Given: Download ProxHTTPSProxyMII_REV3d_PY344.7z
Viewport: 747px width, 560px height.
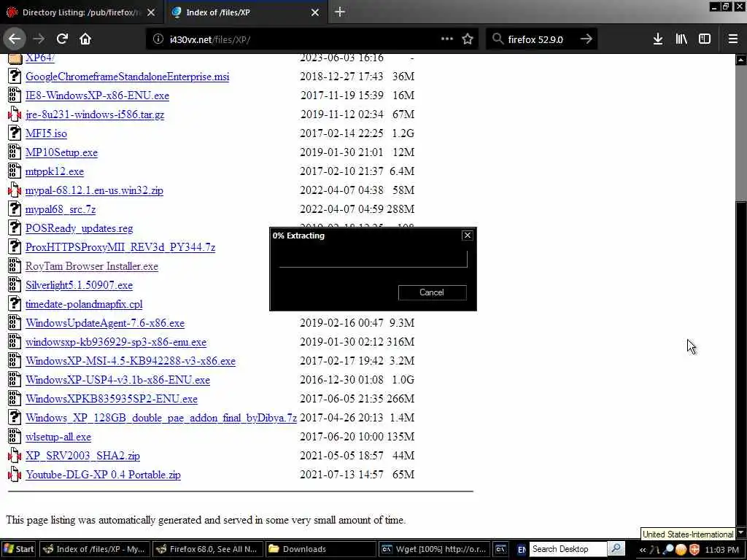Looking at the screenshot, I should click(x=120, y=247).
